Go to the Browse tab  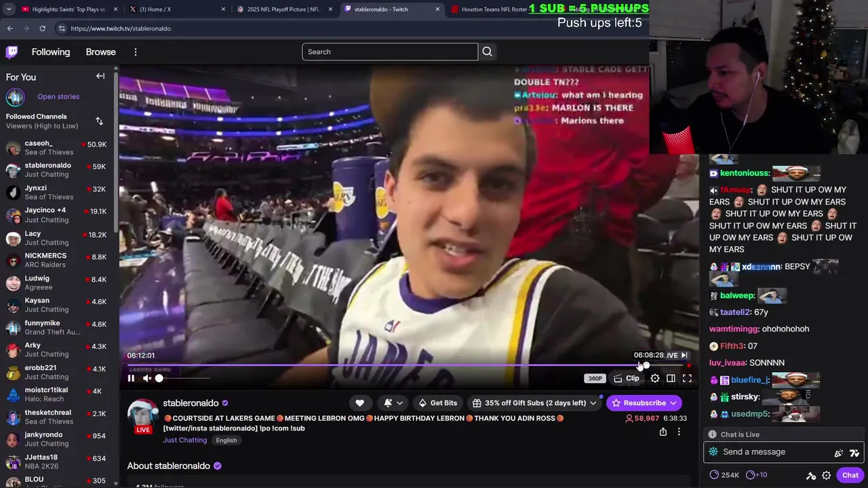click(100, 52)
